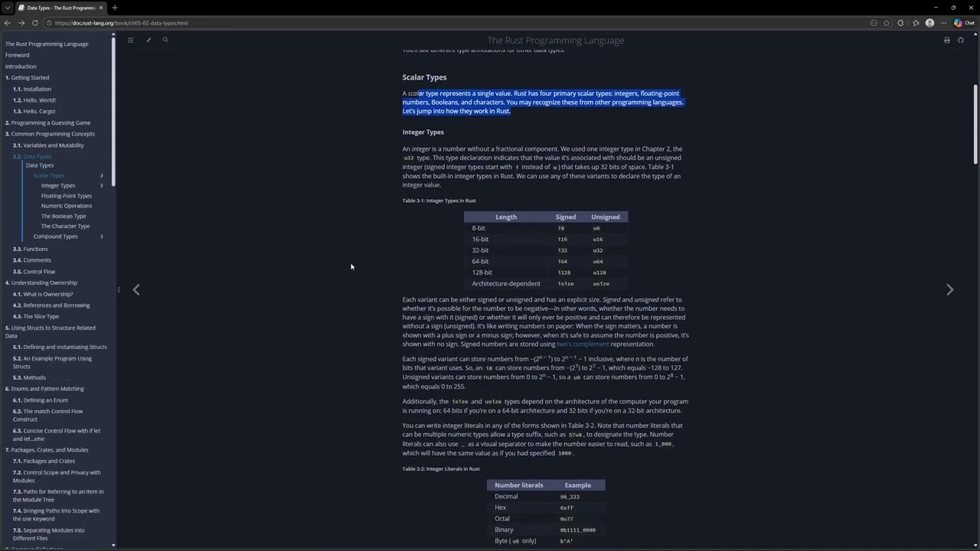Click the browser Back button
The image size is (980, 551).
[8, 23]
